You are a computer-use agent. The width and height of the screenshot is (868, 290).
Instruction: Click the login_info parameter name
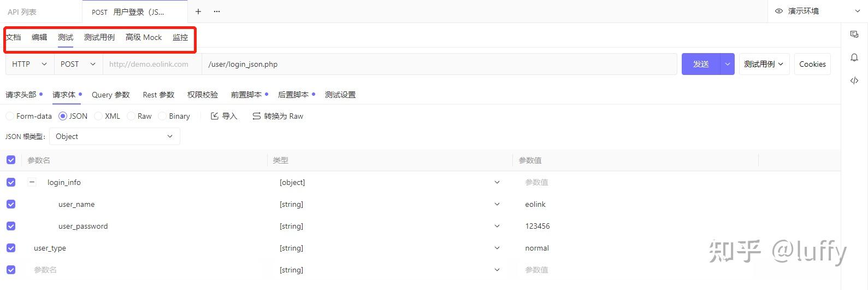coord(64,182)
